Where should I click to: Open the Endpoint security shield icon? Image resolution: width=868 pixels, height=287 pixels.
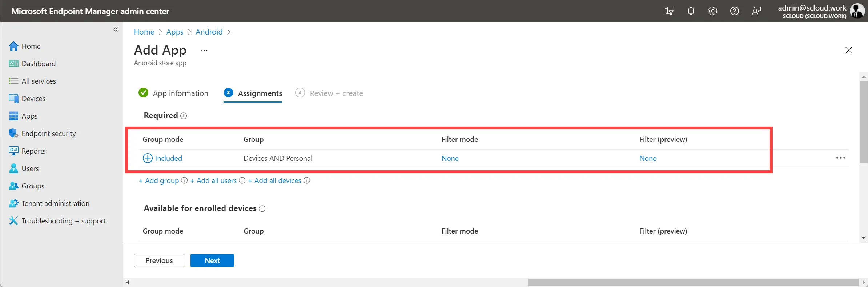coord(13,133)
